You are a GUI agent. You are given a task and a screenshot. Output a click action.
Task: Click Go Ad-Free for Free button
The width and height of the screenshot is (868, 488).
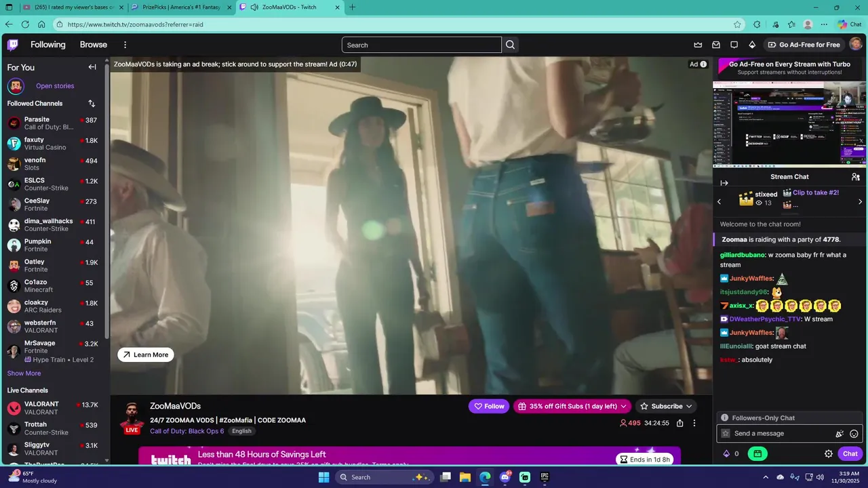pos(803,45)
